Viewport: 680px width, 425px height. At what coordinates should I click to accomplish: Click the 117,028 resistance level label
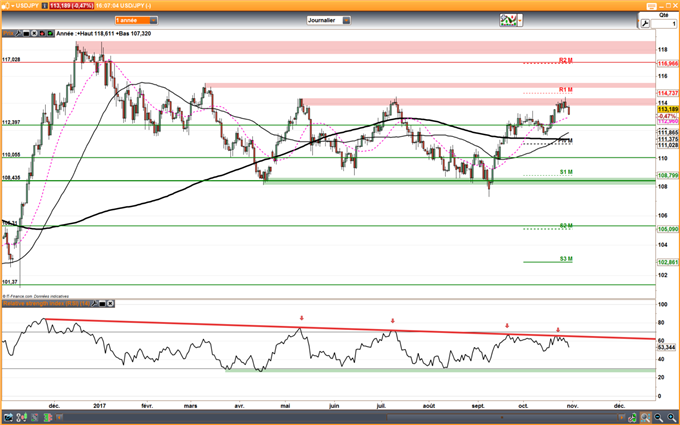click(11, 59)
